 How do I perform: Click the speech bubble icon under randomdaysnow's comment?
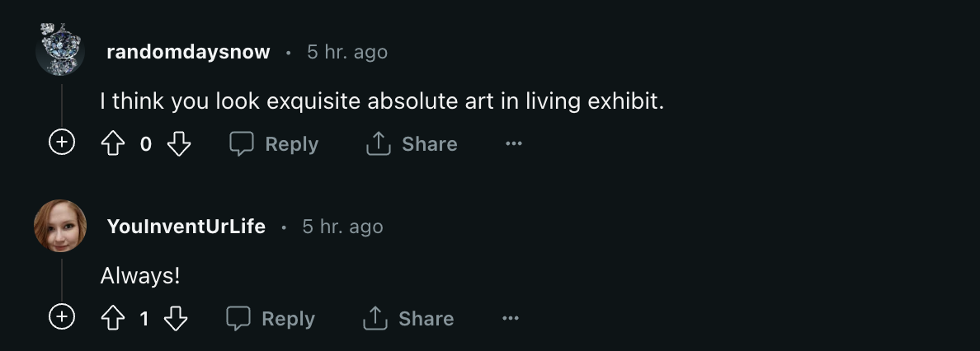point(241,144)
